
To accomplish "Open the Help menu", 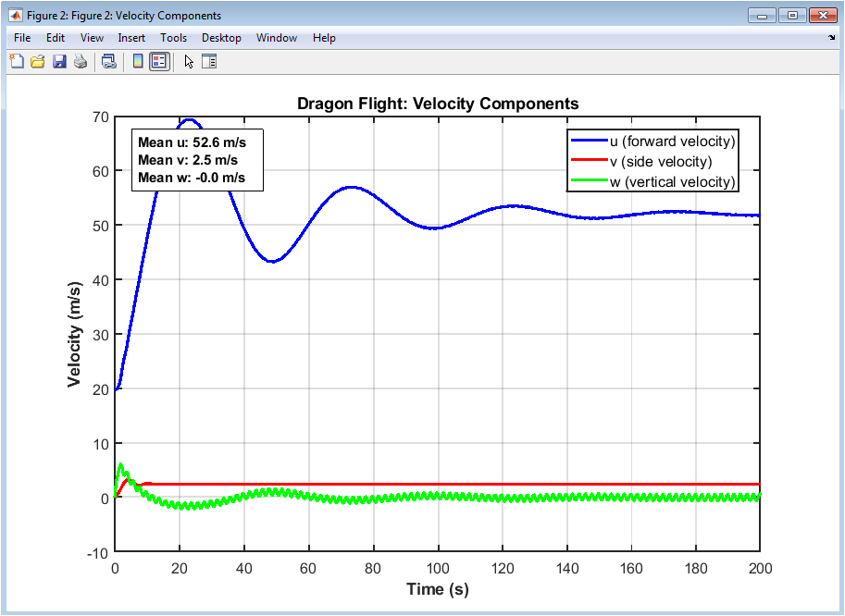I will click(x=324, y=38).
